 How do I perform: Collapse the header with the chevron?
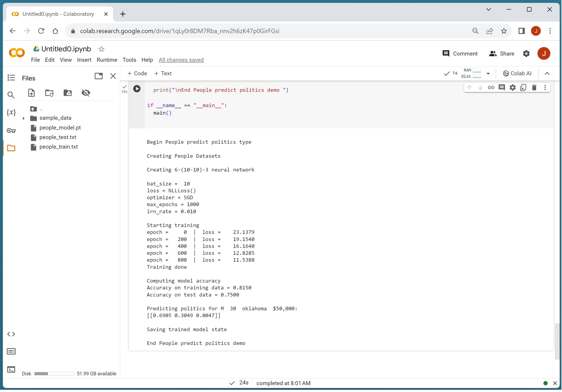coord(547,73)
